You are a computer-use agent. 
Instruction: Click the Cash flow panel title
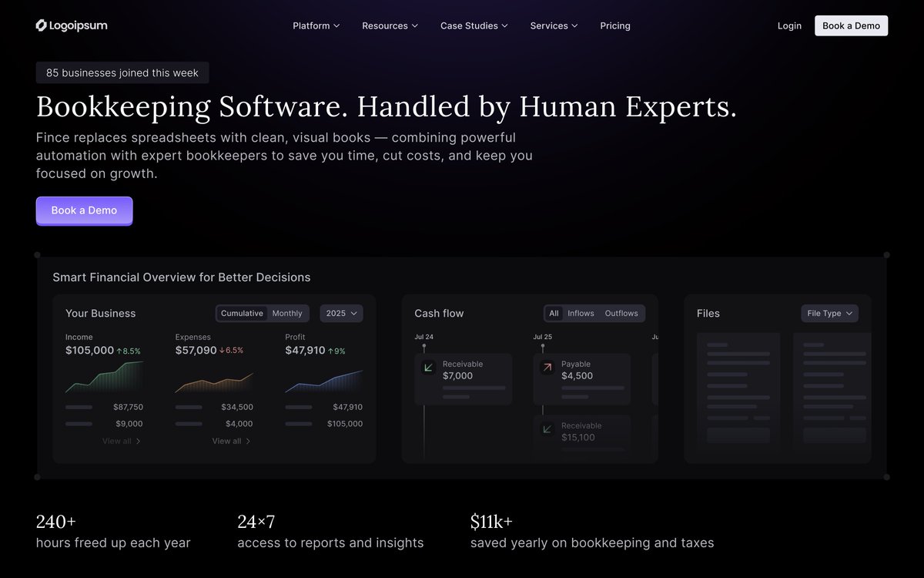click(x=439, y=314)
